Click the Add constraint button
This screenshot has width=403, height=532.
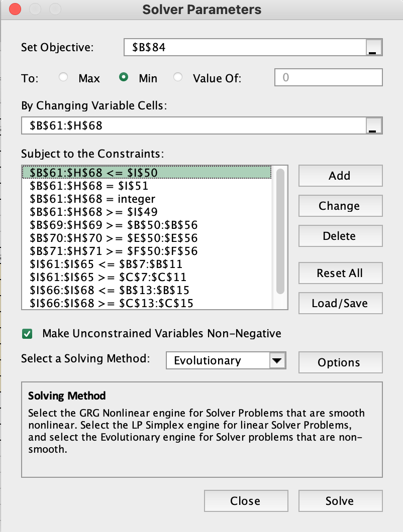pos(341,176)
